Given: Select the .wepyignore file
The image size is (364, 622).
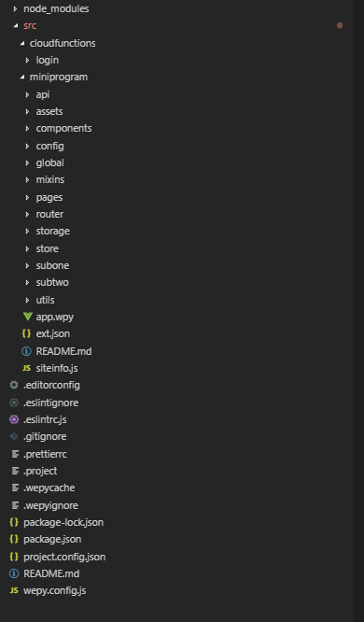Looking at the screenshot, I should [50, 505].
